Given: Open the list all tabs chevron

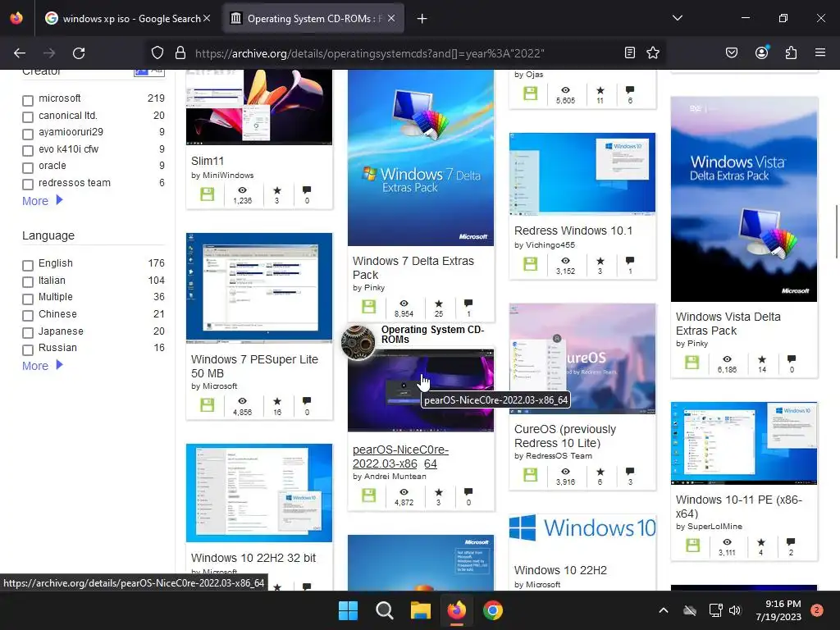Looking at the screenshot, I should 678,18.
